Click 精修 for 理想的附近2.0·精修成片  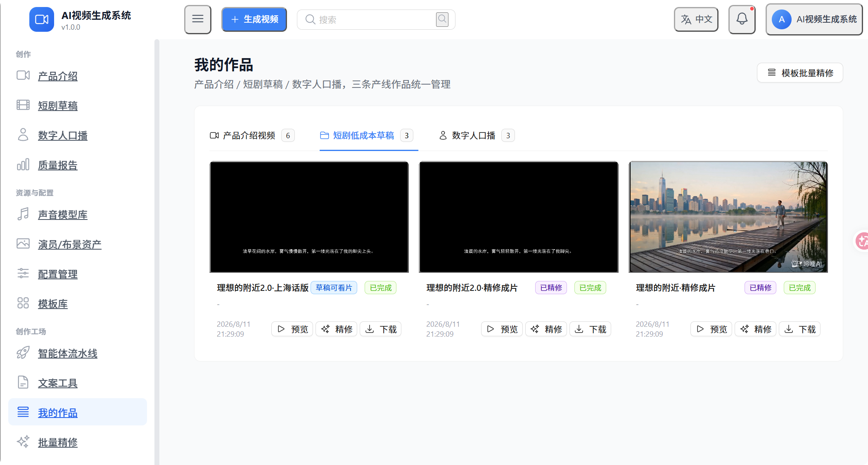click(x=546, y=329)
